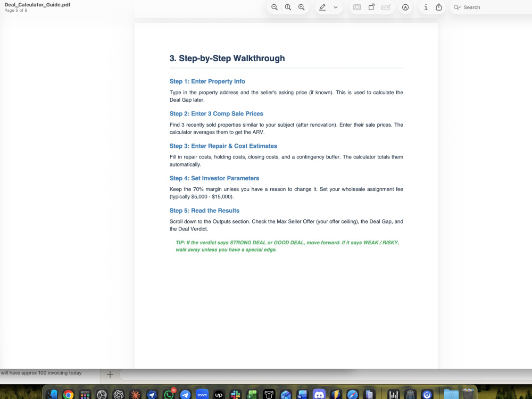Open ChatGPT from the Dock
The image size is (532, 399).
coord(119,395)
